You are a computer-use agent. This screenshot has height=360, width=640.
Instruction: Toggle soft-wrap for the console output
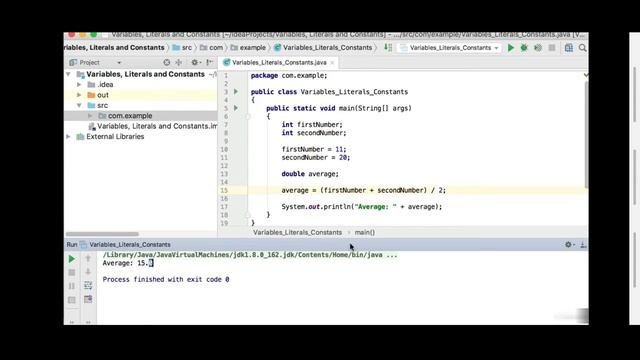tap(88, 285)
